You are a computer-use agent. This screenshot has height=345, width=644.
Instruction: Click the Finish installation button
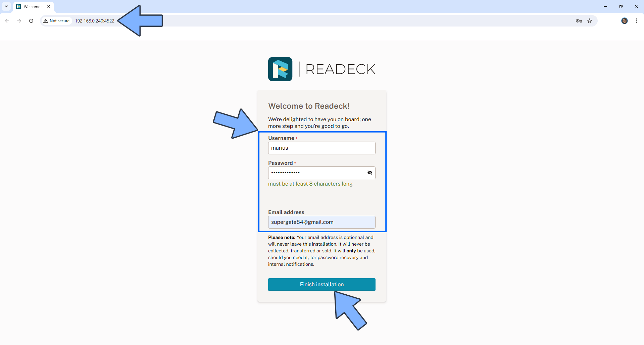(x=321, y=285)
